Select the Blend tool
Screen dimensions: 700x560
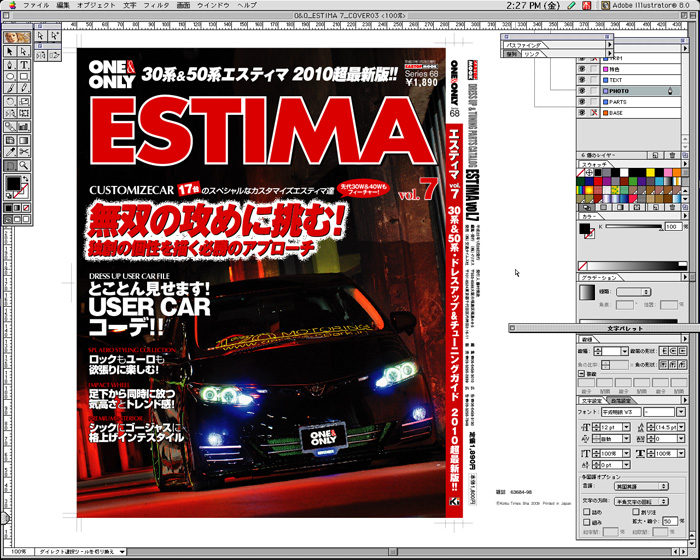pyautogui.click(x=9, y=127)
